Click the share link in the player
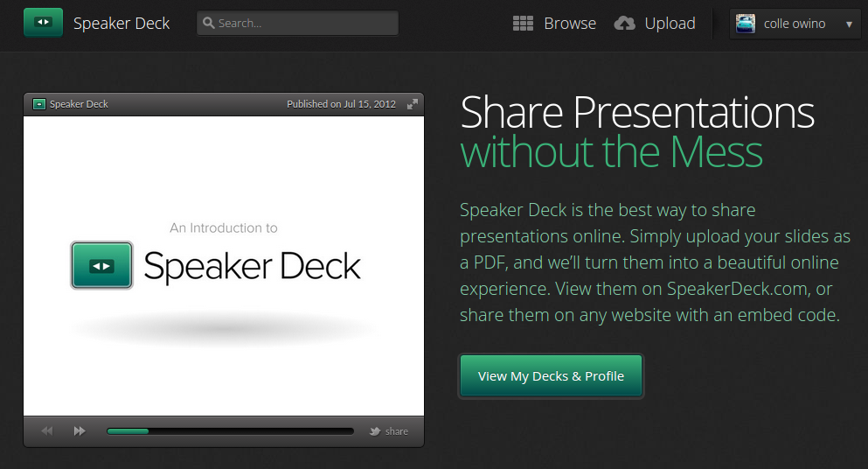This screenshot has width=868, height=469. click(x=396, y=431)
